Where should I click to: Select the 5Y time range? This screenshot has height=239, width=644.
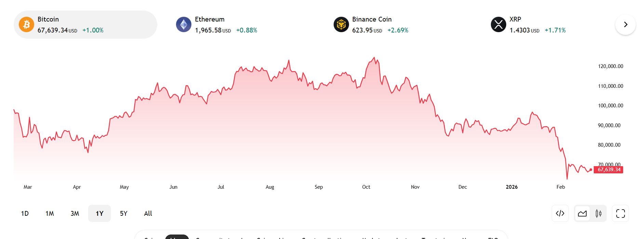124,213
